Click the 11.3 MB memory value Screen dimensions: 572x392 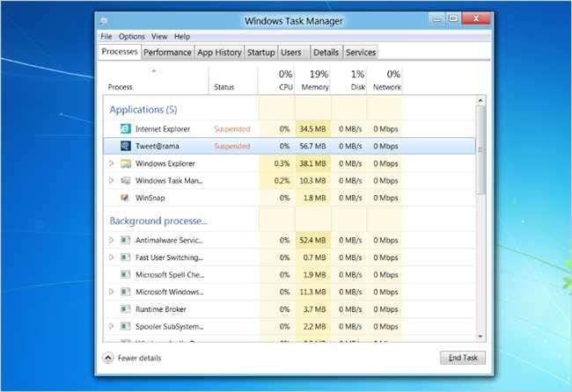(x=312, y=292)
